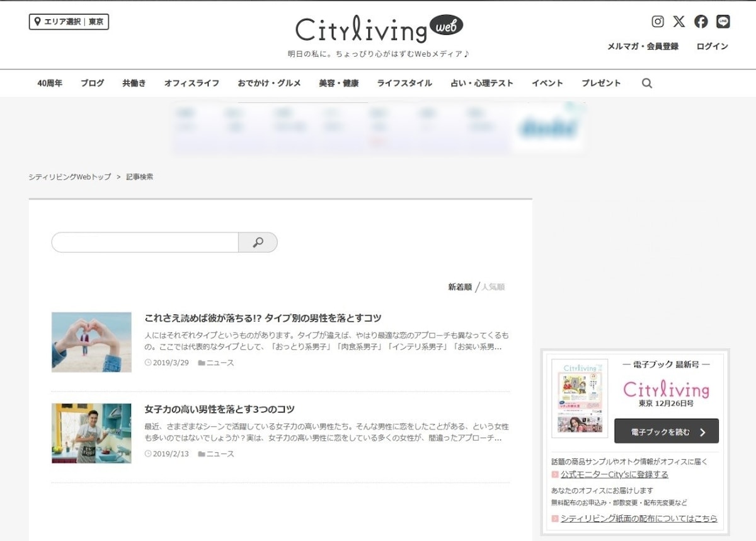Click the シティリビング紙面の配布についてはこちら link
This screenshot has height=541, width=756.
coord(639,519)
